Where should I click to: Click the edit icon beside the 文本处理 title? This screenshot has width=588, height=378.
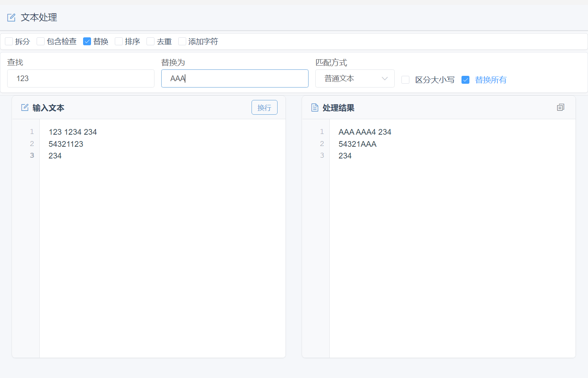pyautogui.click(x=11, y=17)
